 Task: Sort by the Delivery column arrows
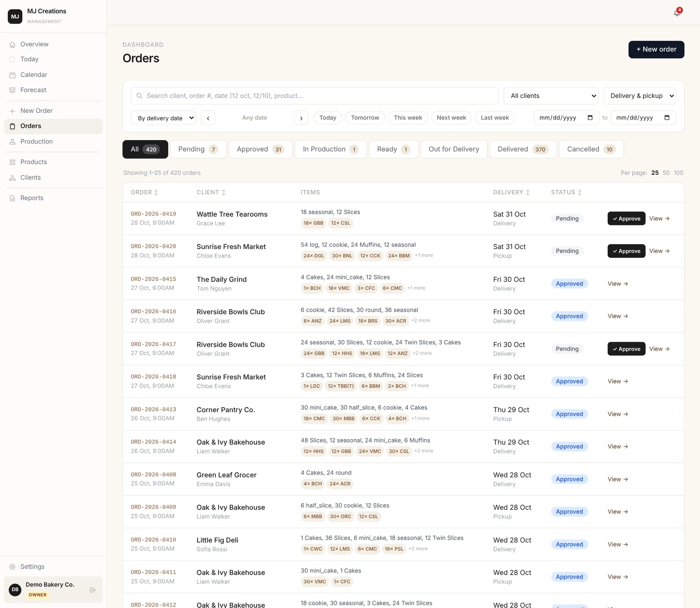(x=528, y=193)
